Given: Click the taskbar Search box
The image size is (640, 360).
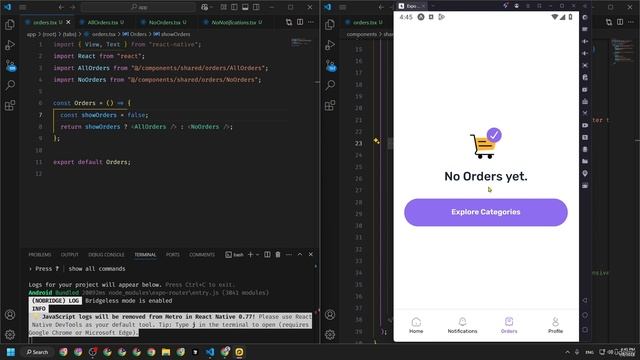Looking at the screenshot, I should 38,352.
